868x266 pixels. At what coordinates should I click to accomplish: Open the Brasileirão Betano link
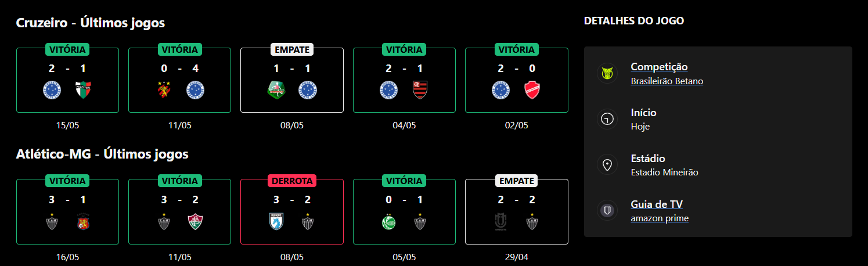coord(667,81)
